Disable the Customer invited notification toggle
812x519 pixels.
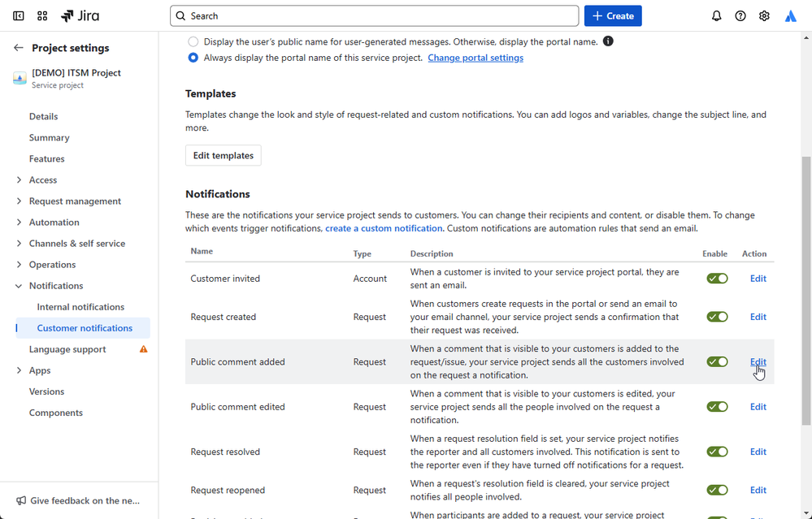click(717, 279)
